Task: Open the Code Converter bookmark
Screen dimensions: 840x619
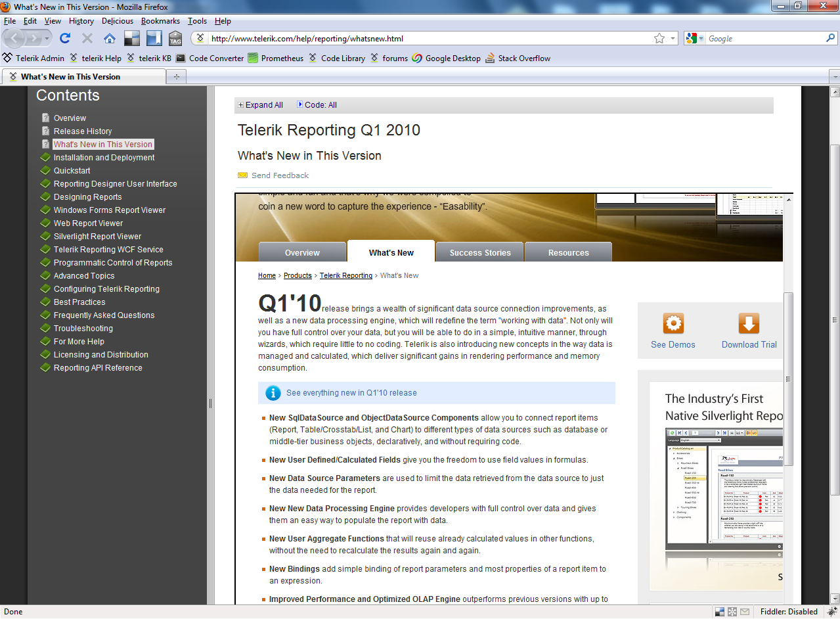Action: (x=210, y=58)
